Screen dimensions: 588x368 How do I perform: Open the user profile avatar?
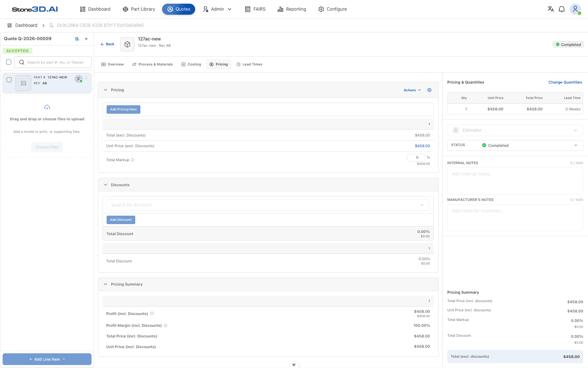tap(575, 9)
